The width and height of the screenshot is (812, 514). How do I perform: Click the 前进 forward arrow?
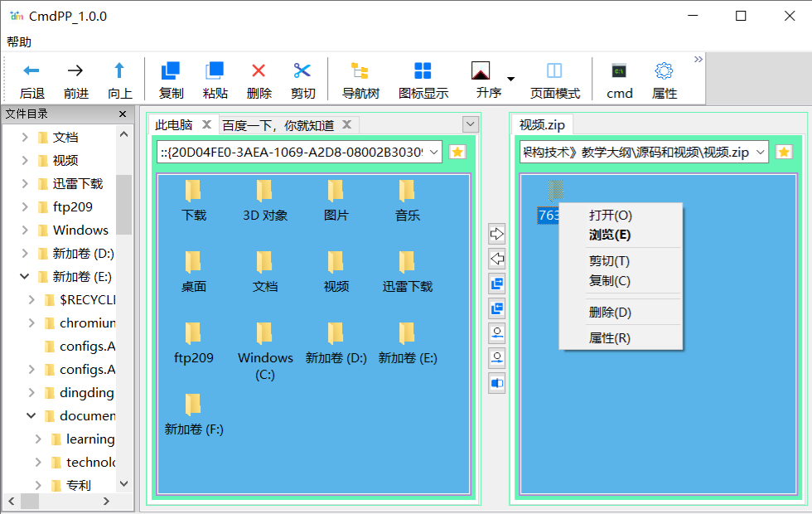click(x=75, y=70)
